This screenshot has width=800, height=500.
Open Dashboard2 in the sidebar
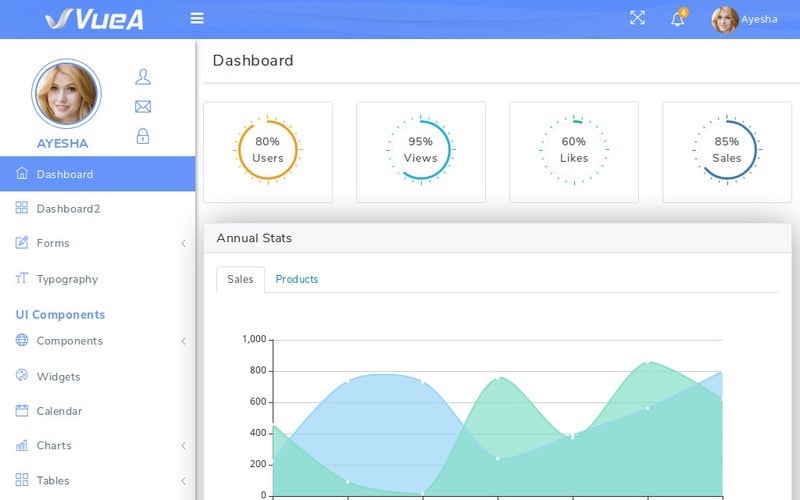pos(68,209)
